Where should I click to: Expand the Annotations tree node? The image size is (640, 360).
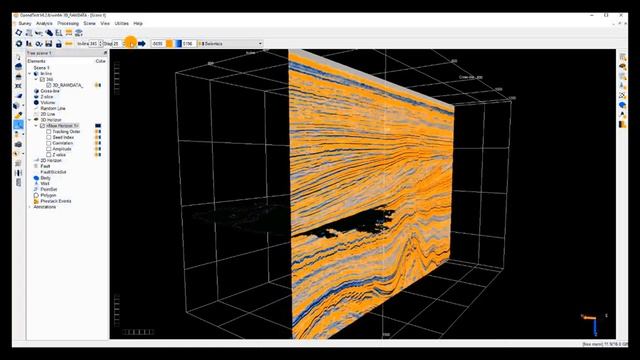pyautogui.click(x=30, y=207)
